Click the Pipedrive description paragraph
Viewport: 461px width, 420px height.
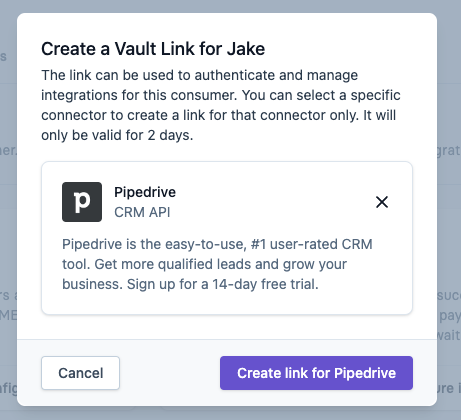coord(217,264)
